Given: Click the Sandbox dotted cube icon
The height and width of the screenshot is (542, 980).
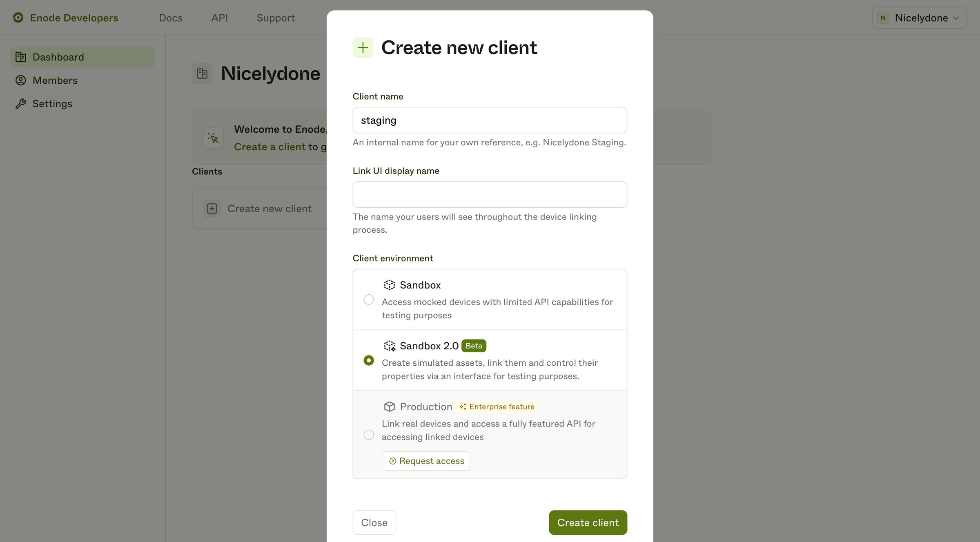Looking at the screenshot, I should [x=390, y=285].
